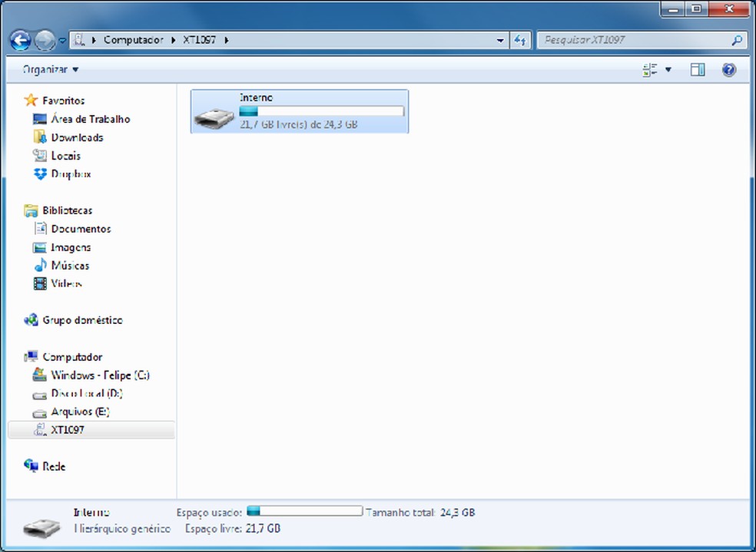Select XT1097 device in the tree
The height and width of the screenshot is (552, 756).
coord(68,430)
